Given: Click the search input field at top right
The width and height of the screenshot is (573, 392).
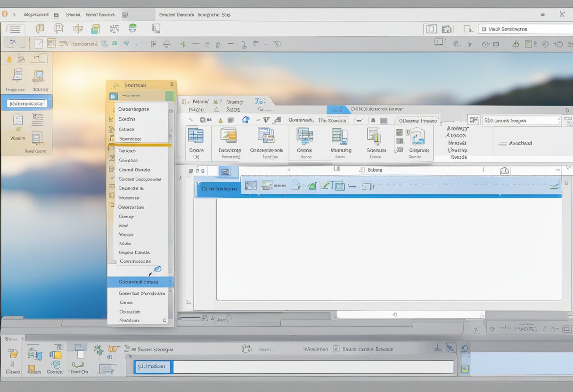Looking at the screenshot, I should coord(523,28).
